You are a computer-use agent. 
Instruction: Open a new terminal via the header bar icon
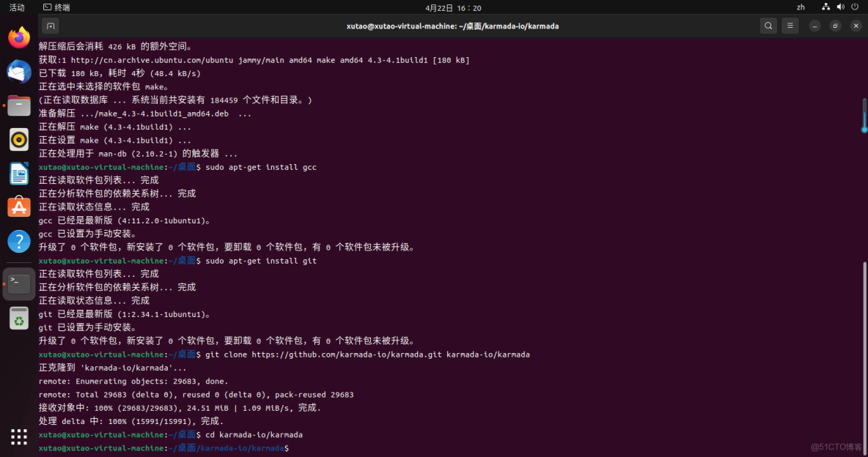[x=50, y=25]
